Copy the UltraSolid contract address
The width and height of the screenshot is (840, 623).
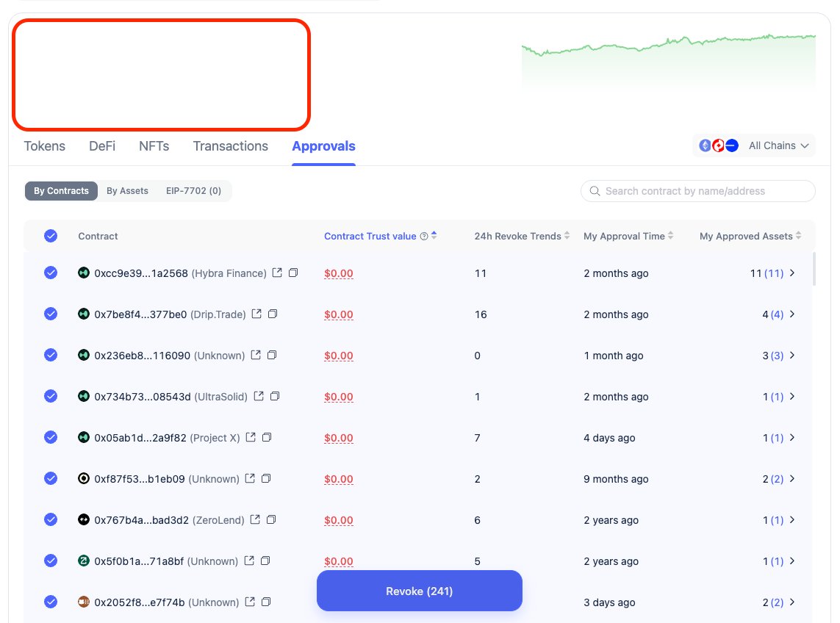(x=275, y=397)
